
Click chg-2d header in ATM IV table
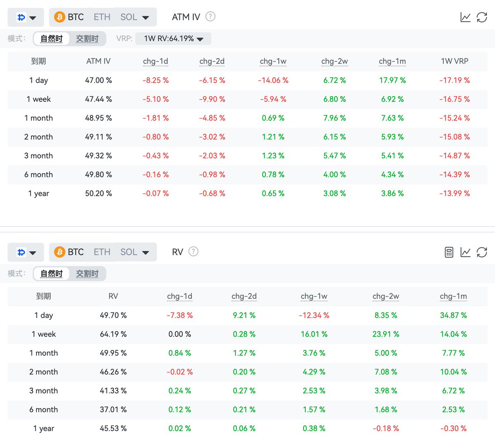(x=212, y=61)
